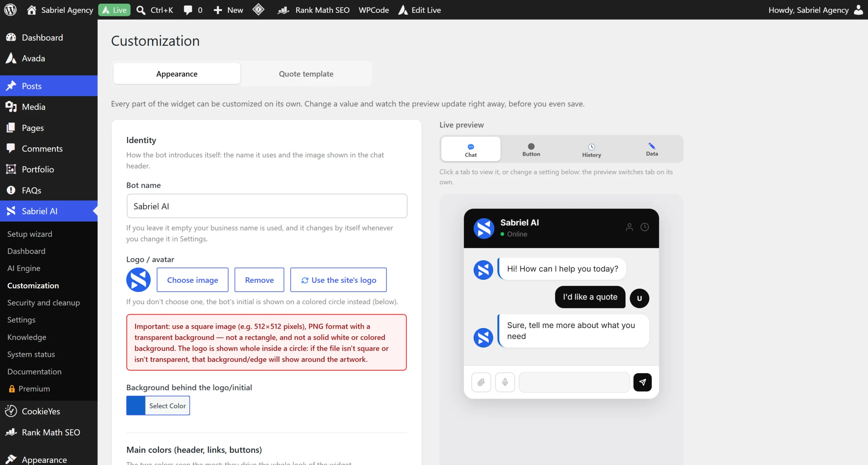Click the Sabriel AI logo icon in sidebar

[x=11, y=211]
